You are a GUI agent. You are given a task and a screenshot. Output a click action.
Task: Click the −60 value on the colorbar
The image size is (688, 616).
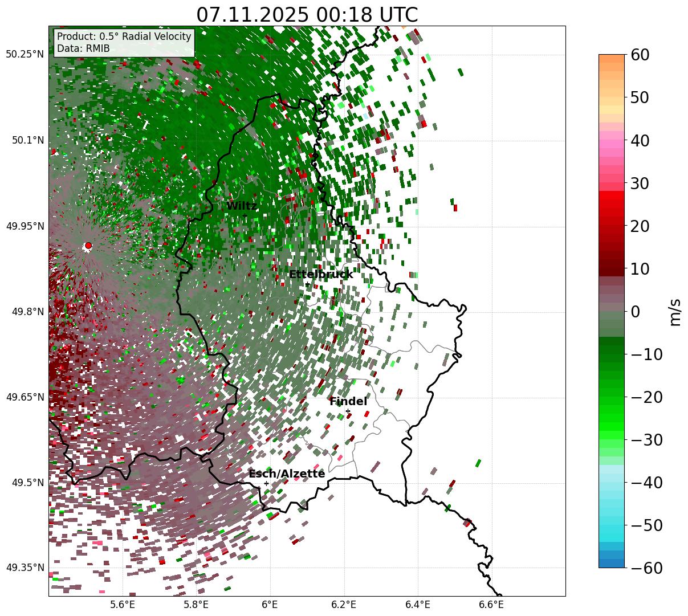click(x=646, y=568)
